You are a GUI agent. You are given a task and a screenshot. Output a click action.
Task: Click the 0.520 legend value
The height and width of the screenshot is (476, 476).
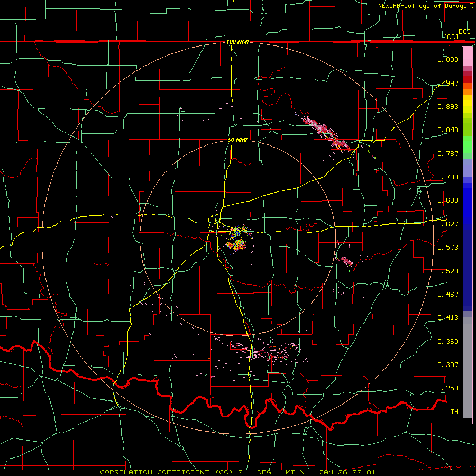pos(448,271)
